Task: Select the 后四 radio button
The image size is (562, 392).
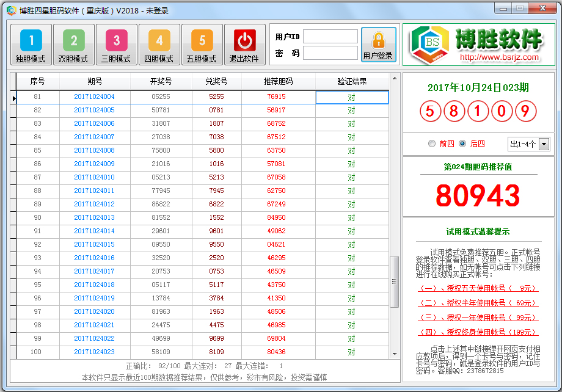Action: tap(462, 144)
